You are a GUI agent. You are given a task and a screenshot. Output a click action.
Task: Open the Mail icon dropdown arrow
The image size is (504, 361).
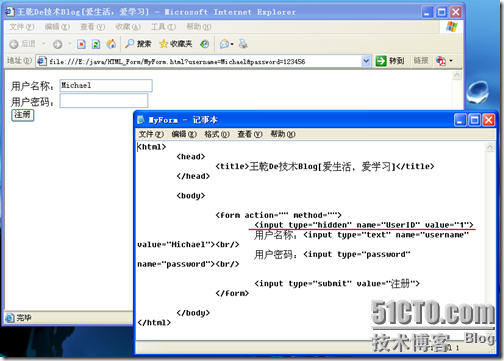click(232, 44)
